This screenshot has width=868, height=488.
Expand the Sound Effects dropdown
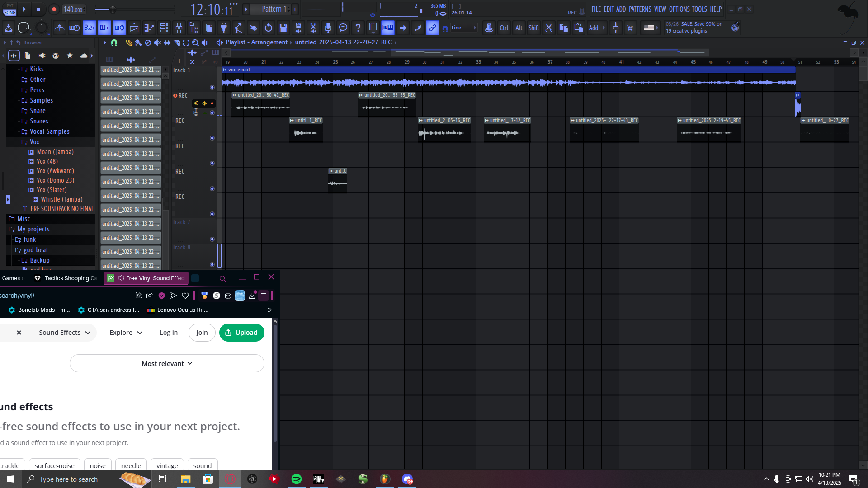pos(64,333)
